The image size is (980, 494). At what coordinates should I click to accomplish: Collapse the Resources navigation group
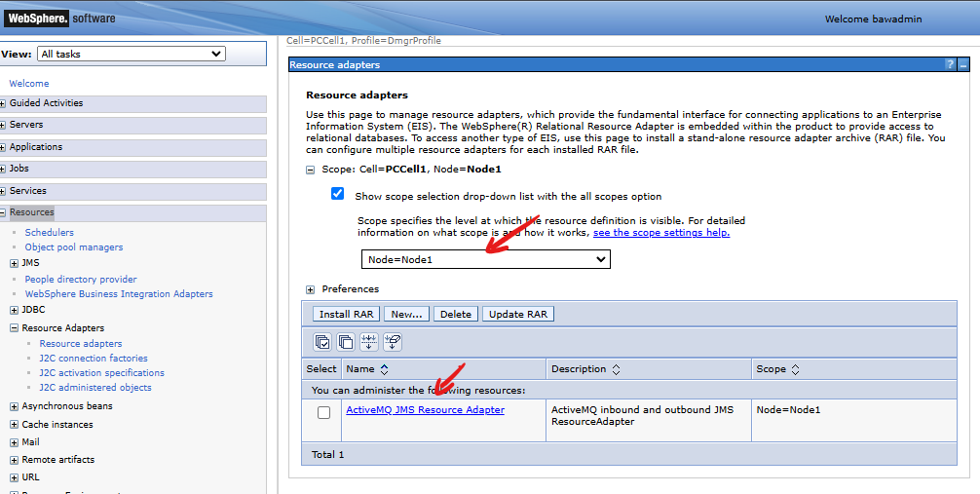pos(3,213)
